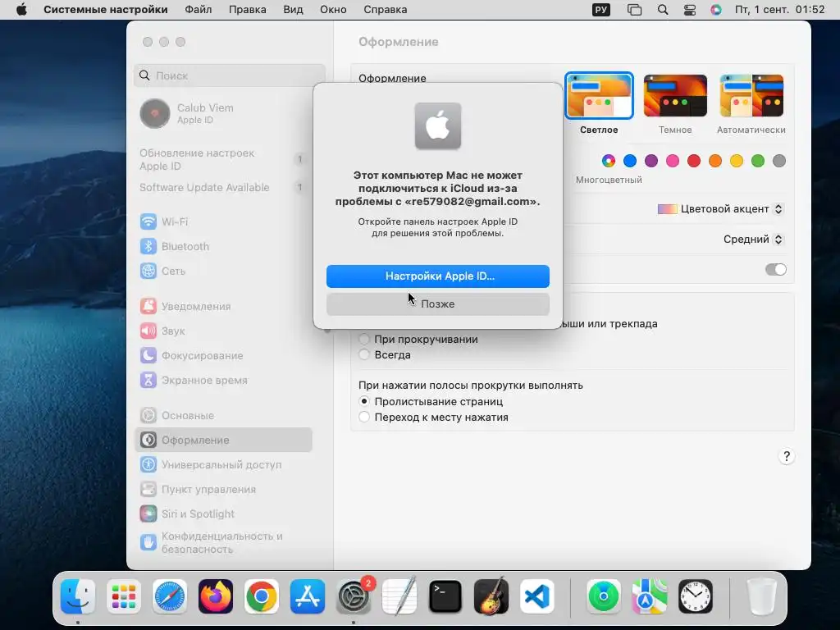Image resolution: width=840 pixels, height=630 pixels.
Task: Pick the multicolor accent swatch
Action: pyautogui.click(x=609, y=161)
